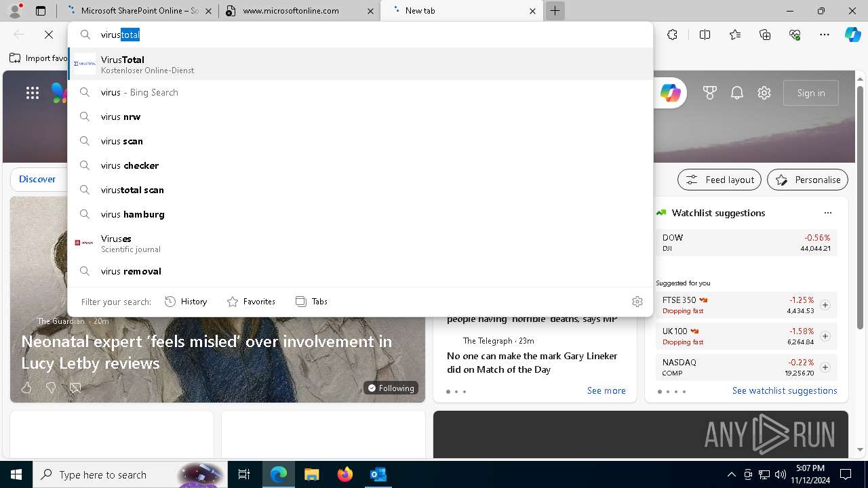This screenshot has height=488, width=868.
Task: Select the VirusTotal site suggestion
Action: coord(360,64)
